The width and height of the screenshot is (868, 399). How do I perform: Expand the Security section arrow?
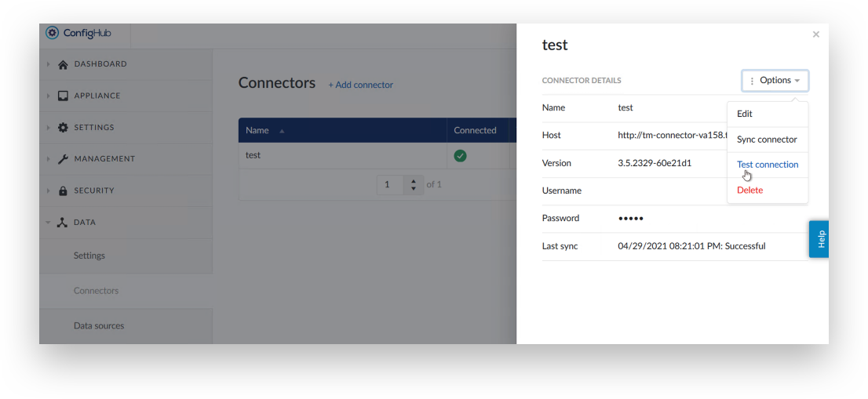coord(48,190)
